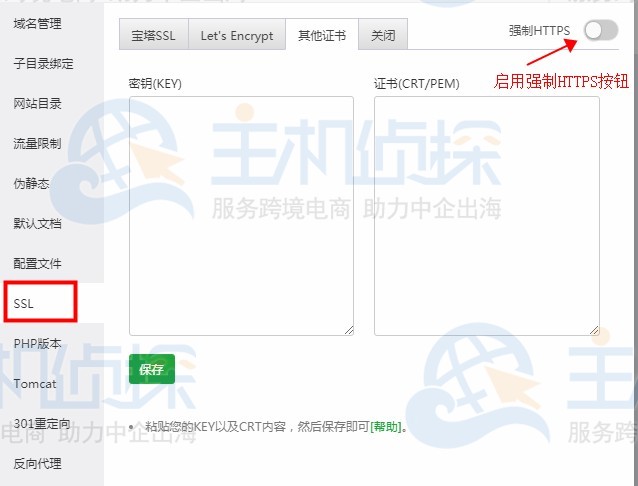
Task: Open the 流量限制 settings
Action: pos(37,144)
